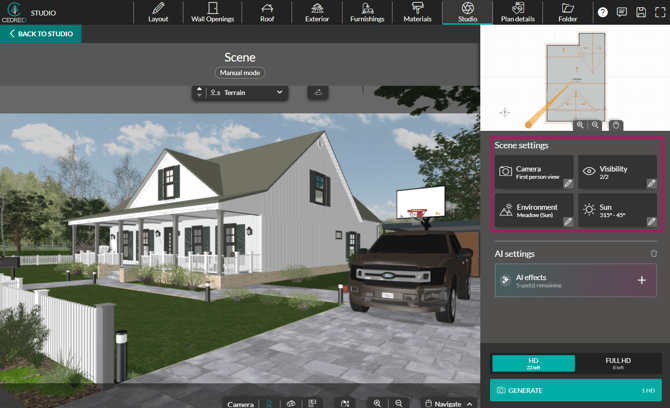Open the Sun 315° - 45° card

617,210
